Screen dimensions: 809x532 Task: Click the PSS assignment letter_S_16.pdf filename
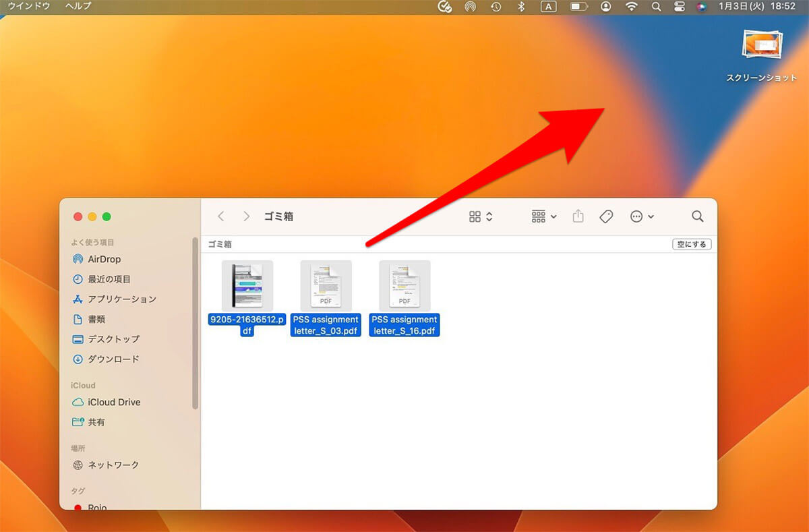pyautogui.click(x=404, y=325)
